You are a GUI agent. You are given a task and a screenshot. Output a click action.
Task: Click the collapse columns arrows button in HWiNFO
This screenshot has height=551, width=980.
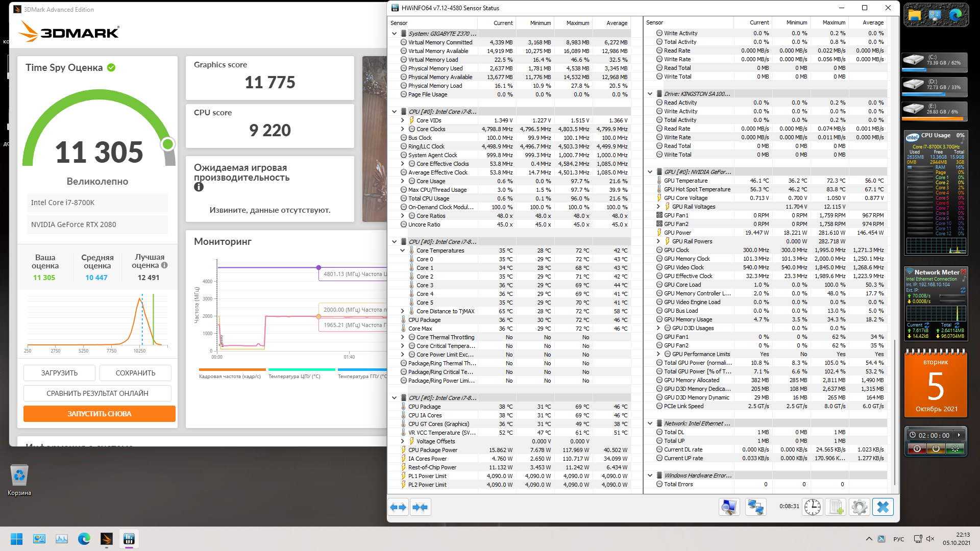click(420, 507)
